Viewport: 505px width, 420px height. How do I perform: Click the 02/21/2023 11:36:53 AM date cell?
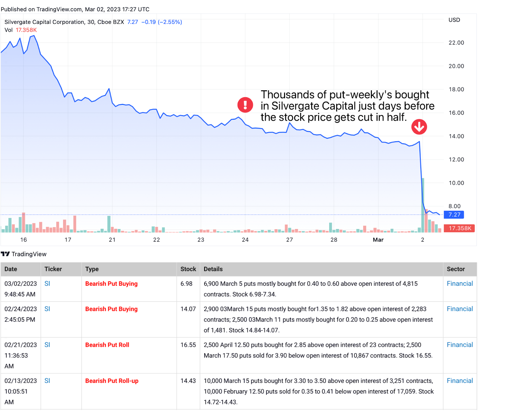coord(21,356)
